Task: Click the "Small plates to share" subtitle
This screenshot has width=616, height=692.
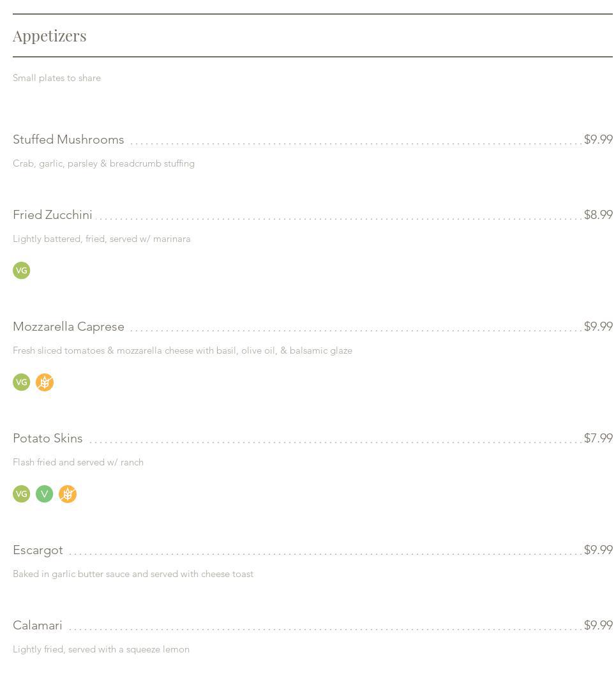Action: [x=57, y=79]
